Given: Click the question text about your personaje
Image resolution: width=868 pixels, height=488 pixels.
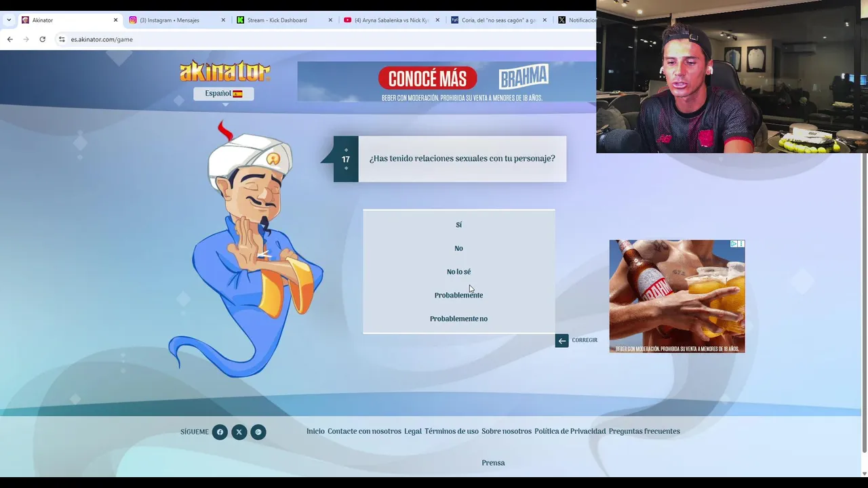Looking at the screenshot, I should point(462,159).
